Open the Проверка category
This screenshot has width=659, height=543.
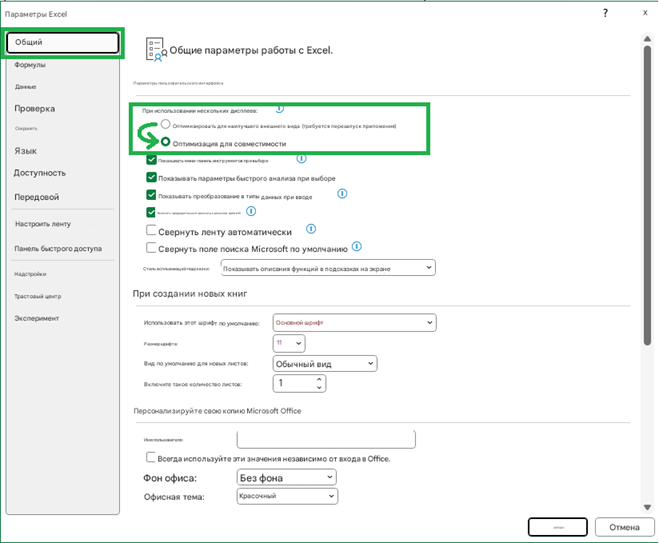coord(34,108)
